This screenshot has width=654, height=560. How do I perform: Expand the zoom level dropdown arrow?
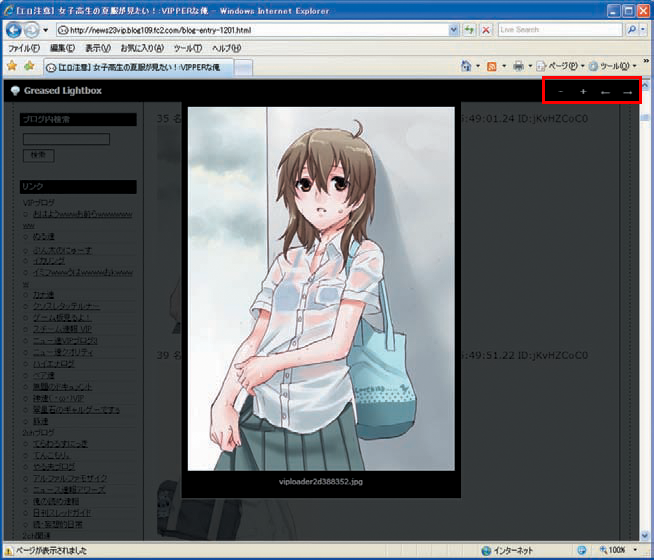(x=635, y=550)
